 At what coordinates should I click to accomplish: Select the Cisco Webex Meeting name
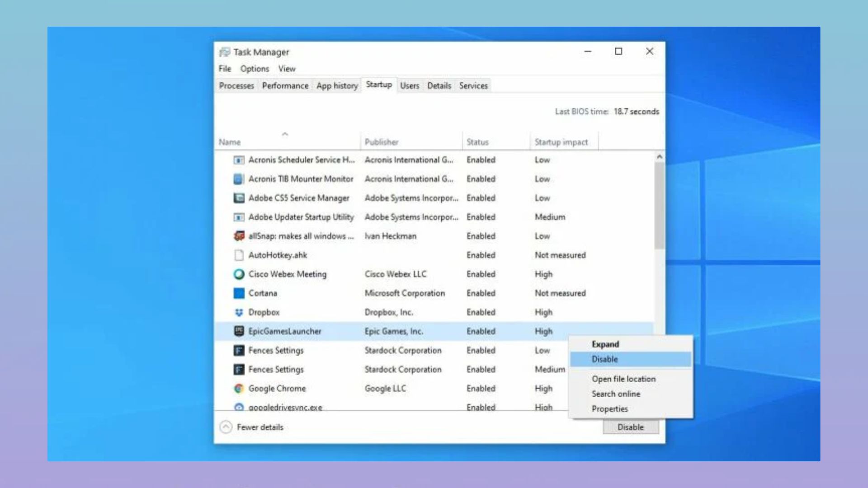coord(287,274)
